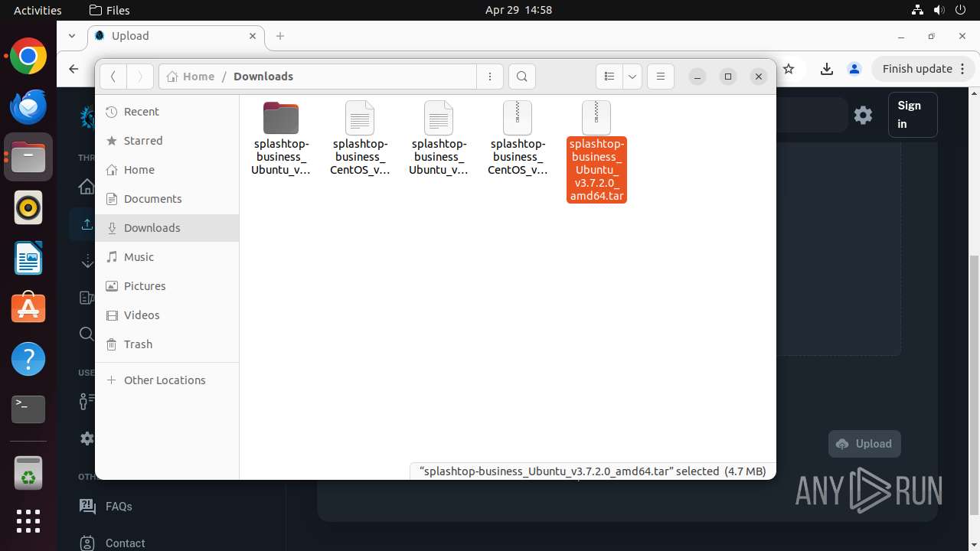Go to Home in the sidebar

[x=167, y=170]
